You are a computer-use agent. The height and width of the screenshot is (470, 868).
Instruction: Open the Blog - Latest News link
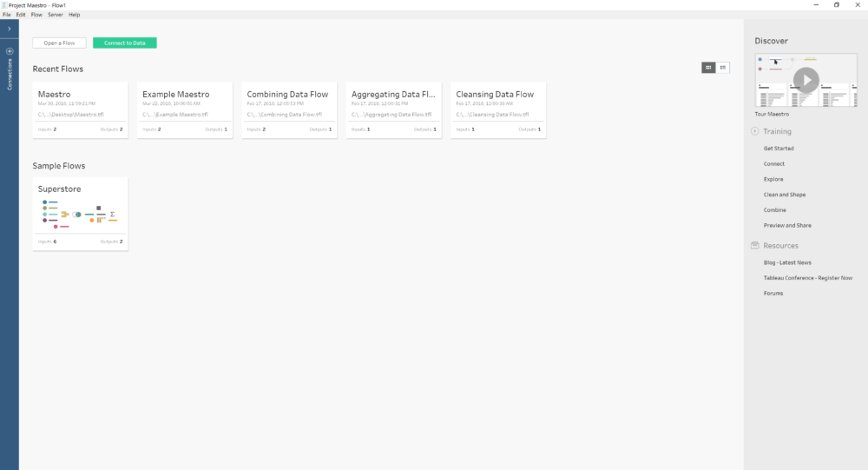(787, 262)
